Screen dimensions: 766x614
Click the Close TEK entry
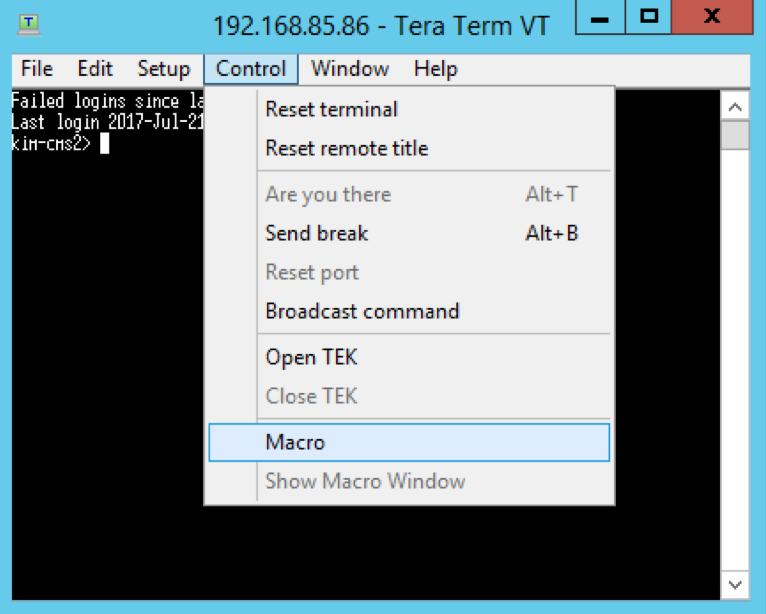409,396
